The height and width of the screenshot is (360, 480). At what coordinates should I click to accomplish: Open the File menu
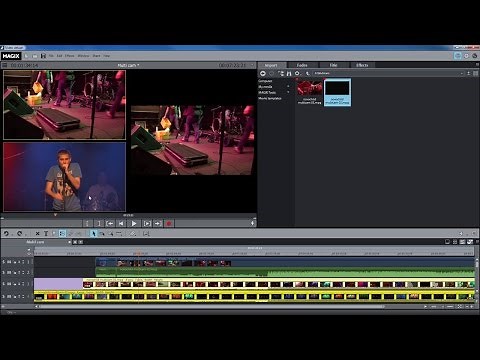pos(51,56)
